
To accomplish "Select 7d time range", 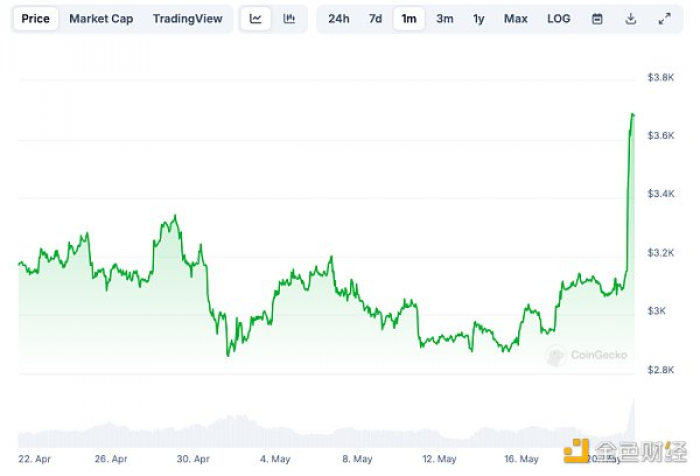I will pyautogui.click(x=375, y=19).
